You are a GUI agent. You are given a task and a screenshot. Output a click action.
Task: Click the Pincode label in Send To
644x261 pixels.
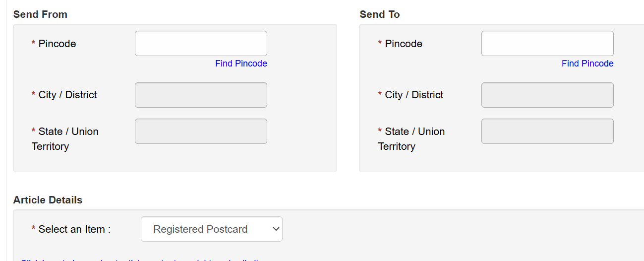pyautogui.click(x=404, y=44)
